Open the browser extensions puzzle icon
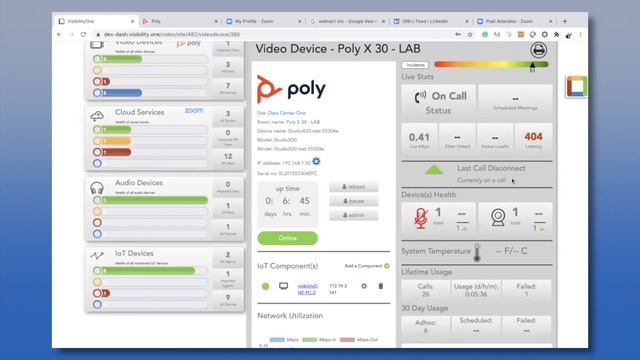The image size is (640, 360). pos(556,35)
